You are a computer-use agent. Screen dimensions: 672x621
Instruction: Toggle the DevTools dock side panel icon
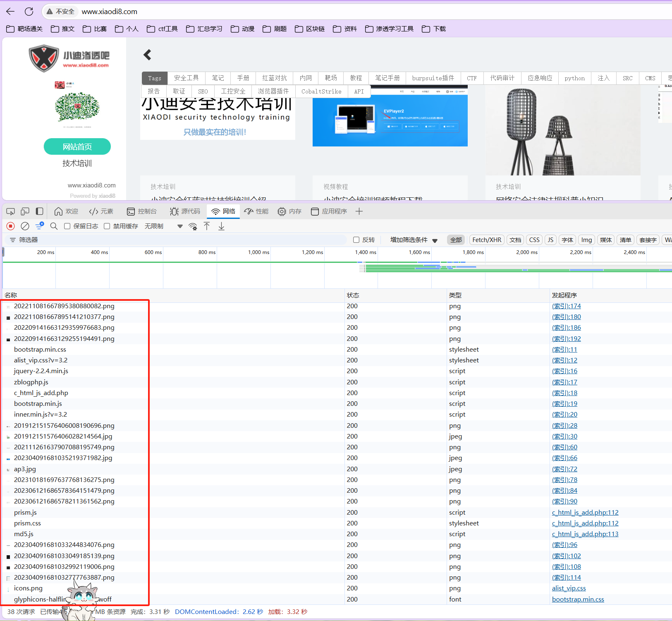(x=40, y=211)
